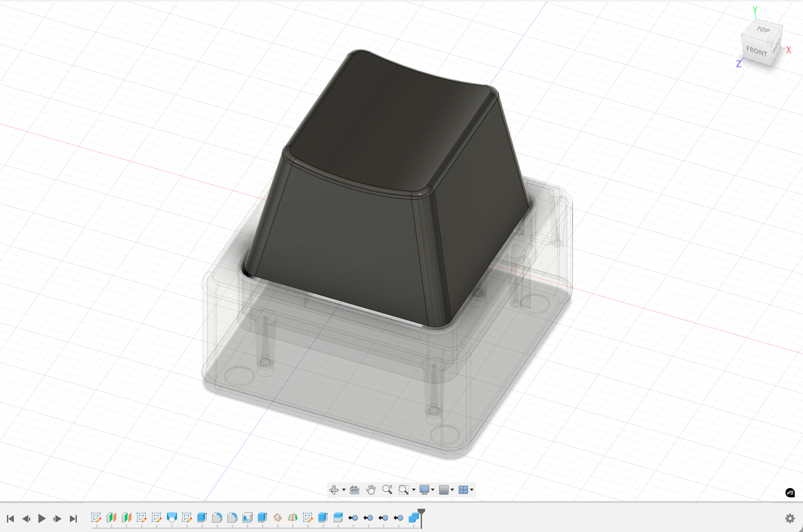Open timeline settings gear icon
The height and width of the screenshot is (532, 803).
click(790, 518)
